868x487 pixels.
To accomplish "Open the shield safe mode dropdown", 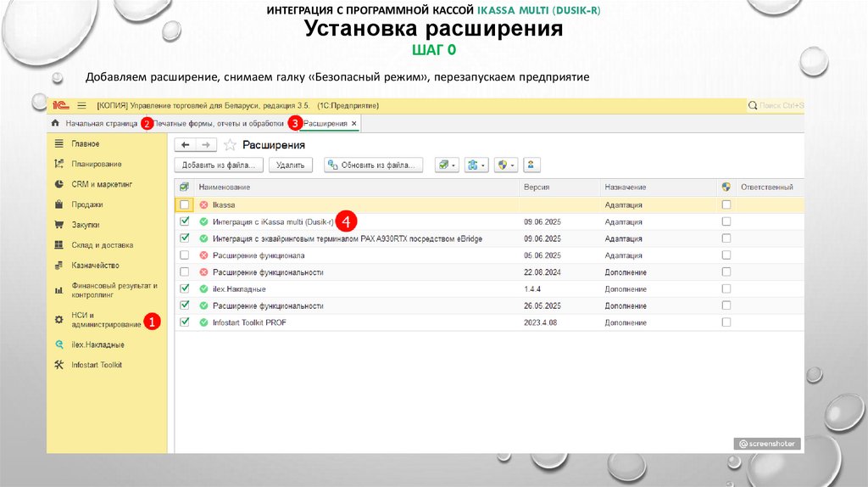I will pos(506,165).
